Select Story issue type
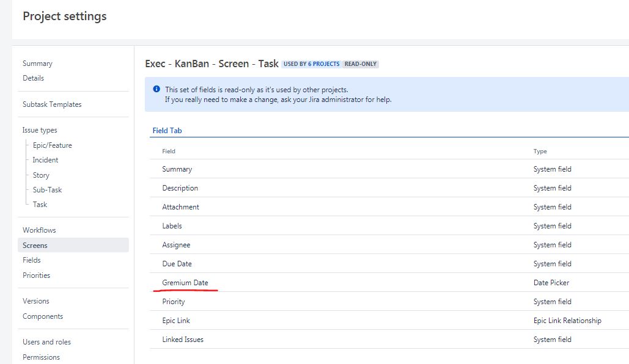The width and height of the screenshot is (629, 364). tap(41, 175)
